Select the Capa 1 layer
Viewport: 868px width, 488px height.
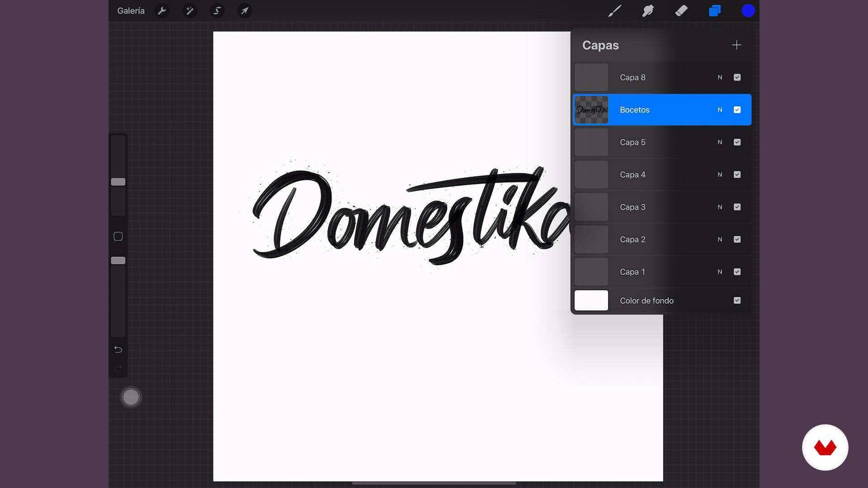pyautogui.click(x=662, y=272)
